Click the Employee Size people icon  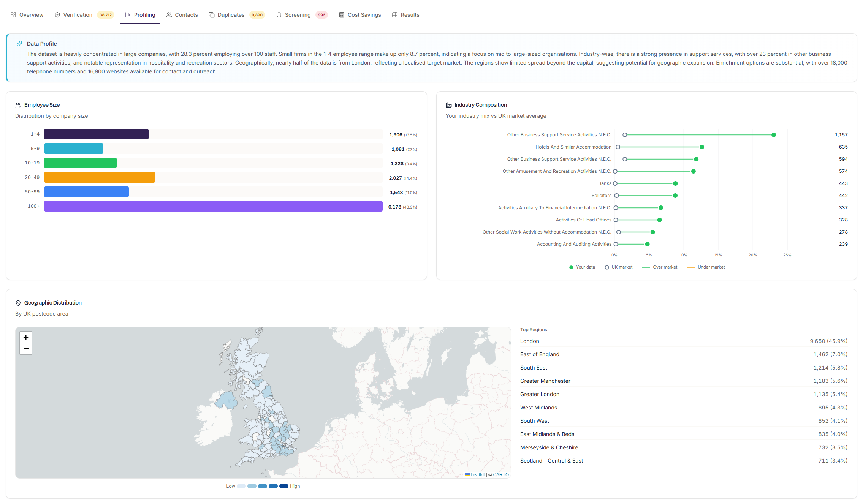coord(18,105)
